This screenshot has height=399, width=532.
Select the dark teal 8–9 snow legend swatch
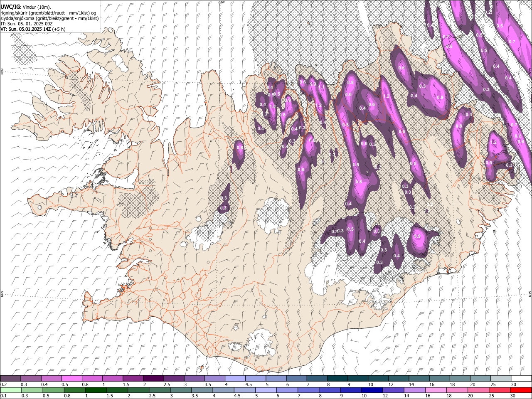[337, 378]
